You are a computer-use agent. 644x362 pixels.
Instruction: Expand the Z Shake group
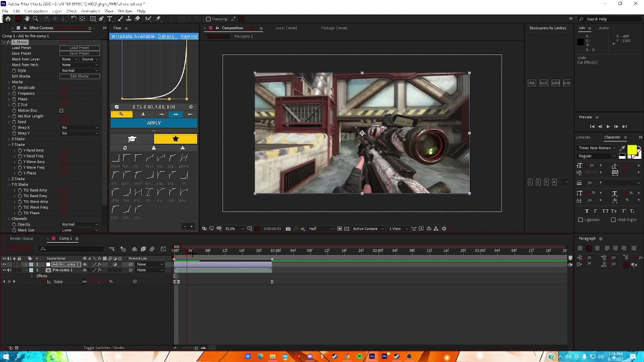tap(9, 179)
